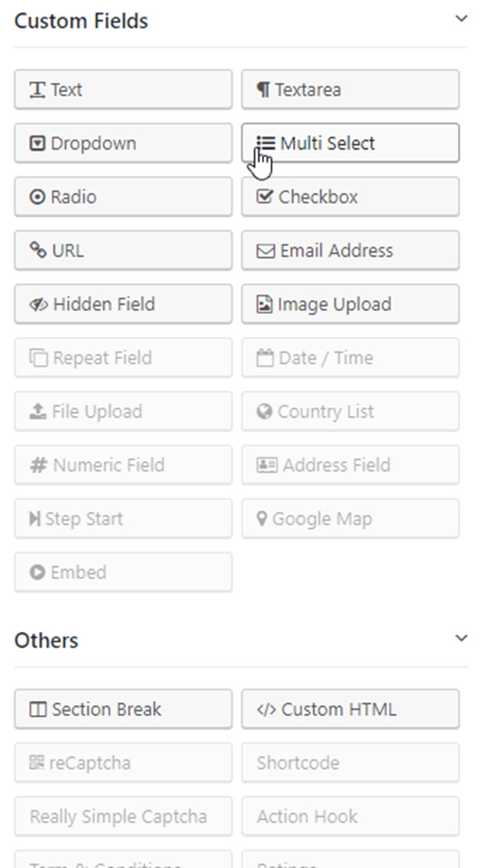Image resolution: width=481 pixels, height=868 pixels.
Task: Click the Hidden Field eye icon
Action: click(x=38, y=305)
